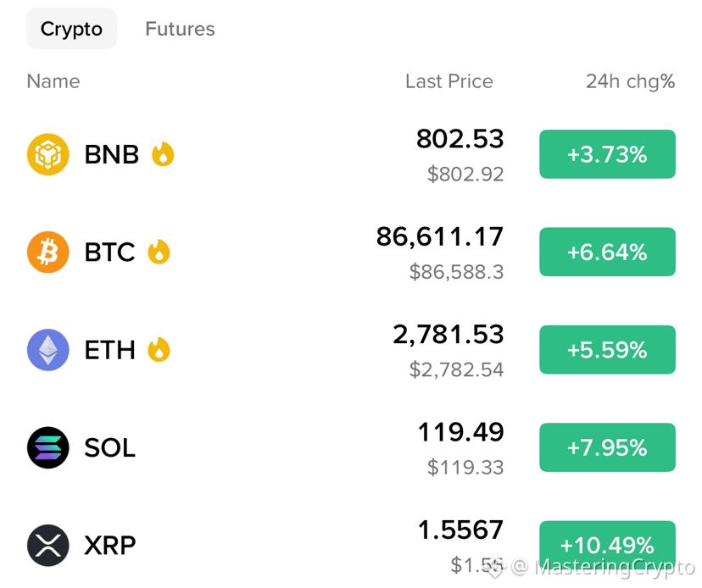This screenshot has height=588, width=702.
Task: Toggle the ETH +5.59% change badge
Action: pyautogui.click(x=608, y=349)
